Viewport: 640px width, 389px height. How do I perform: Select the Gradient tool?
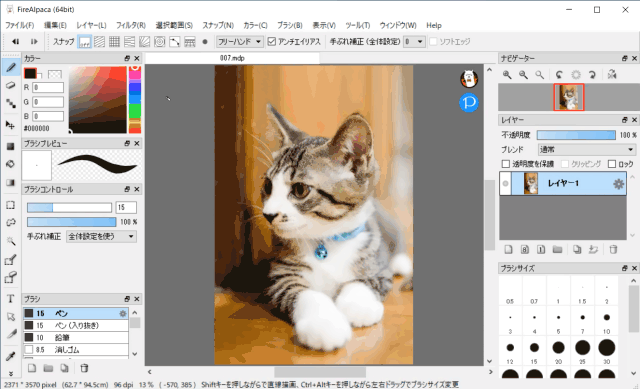(x=11, y=182)
